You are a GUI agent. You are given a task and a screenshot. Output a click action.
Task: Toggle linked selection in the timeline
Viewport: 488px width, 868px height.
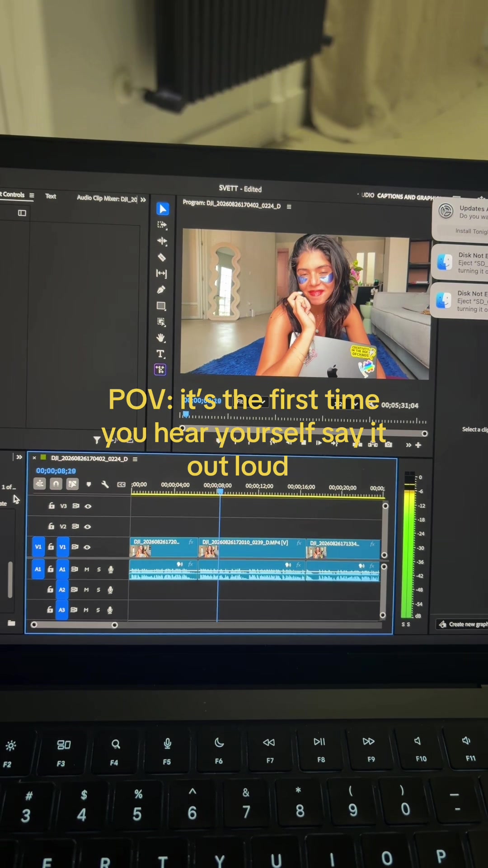[72, 484]
